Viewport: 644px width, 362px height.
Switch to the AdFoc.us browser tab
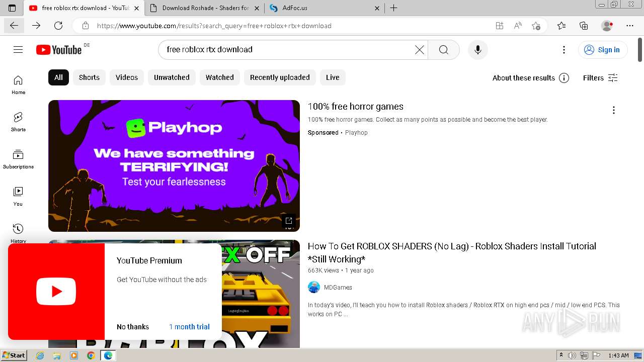pos(323,8)
